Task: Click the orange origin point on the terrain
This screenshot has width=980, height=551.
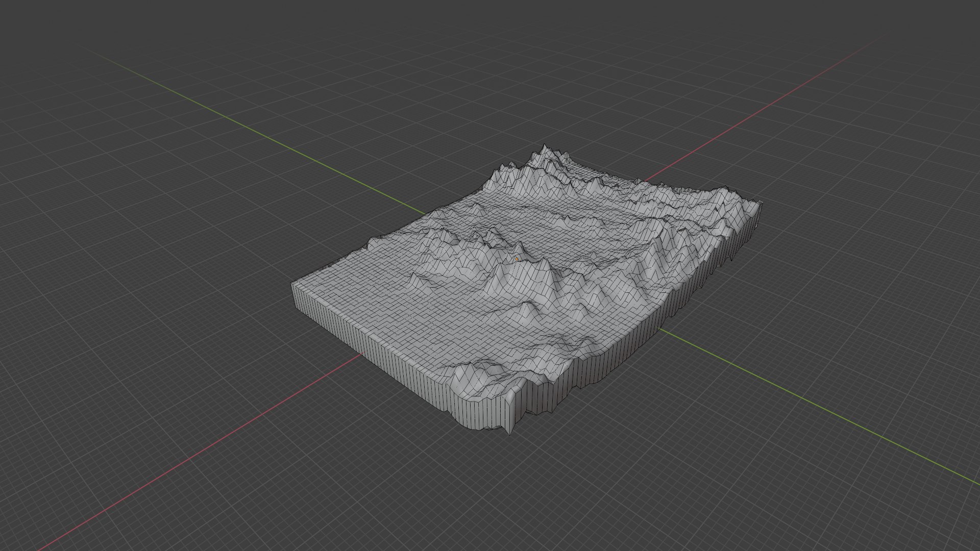Action: pyautogui.click(x=517, y=259)
